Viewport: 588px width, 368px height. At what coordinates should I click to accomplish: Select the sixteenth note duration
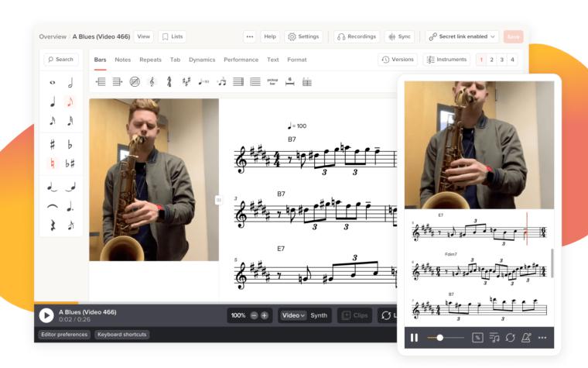(52, 121)
